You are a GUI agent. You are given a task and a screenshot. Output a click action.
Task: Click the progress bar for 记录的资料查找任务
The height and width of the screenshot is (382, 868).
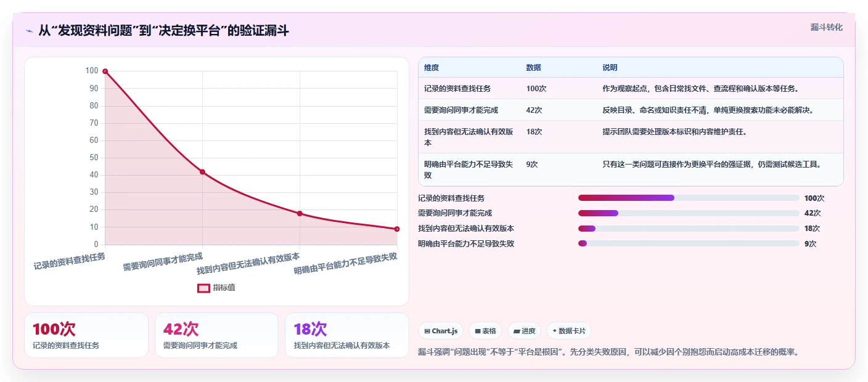pos(689,198)
